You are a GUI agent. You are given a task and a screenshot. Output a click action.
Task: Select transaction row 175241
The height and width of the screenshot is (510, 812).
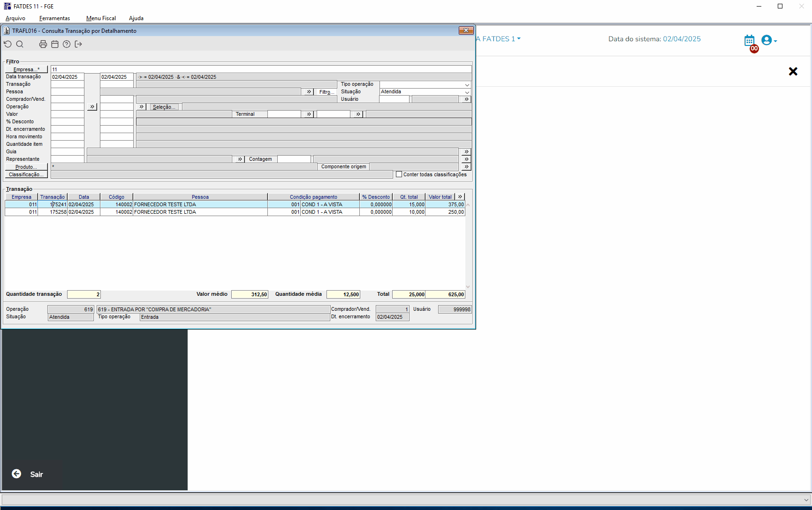coord(235,204)
